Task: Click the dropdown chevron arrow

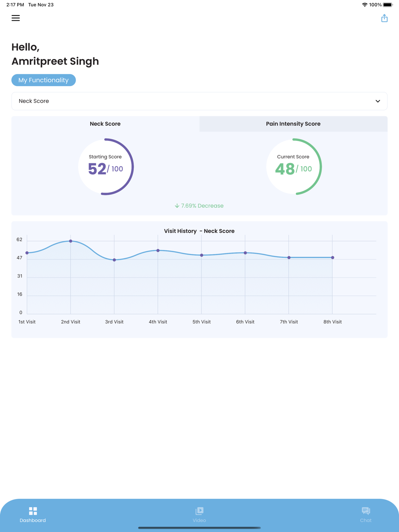Action: [378, 101]
